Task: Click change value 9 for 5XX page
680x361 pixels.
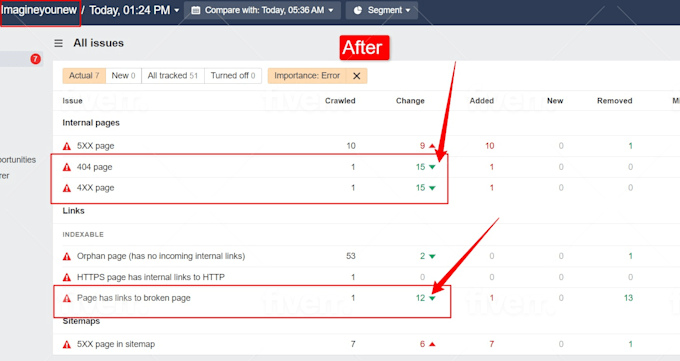Action: pos(422,146)
